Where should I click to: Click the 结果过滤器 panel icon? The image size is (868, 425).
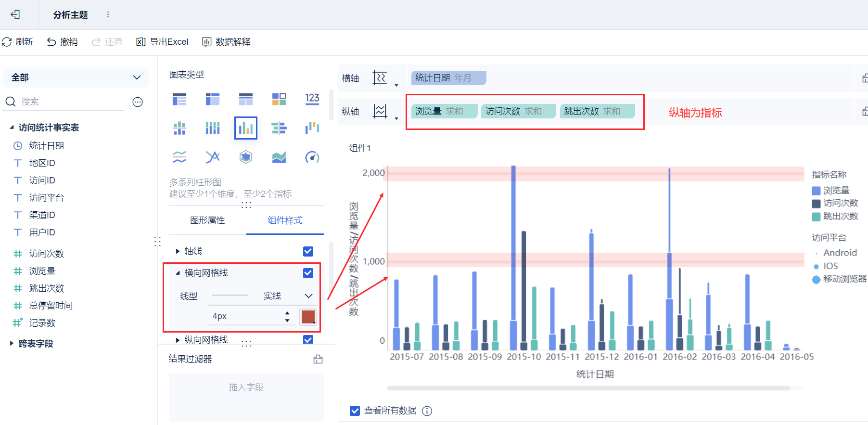[318, 359]
